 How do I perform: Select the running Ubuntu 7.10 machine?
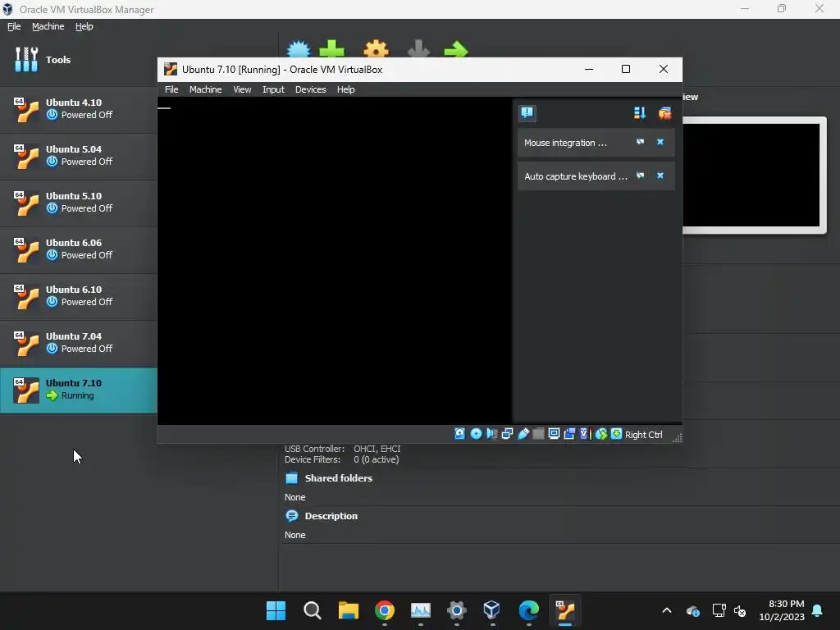pyautogui.click(x=79, y=390)
